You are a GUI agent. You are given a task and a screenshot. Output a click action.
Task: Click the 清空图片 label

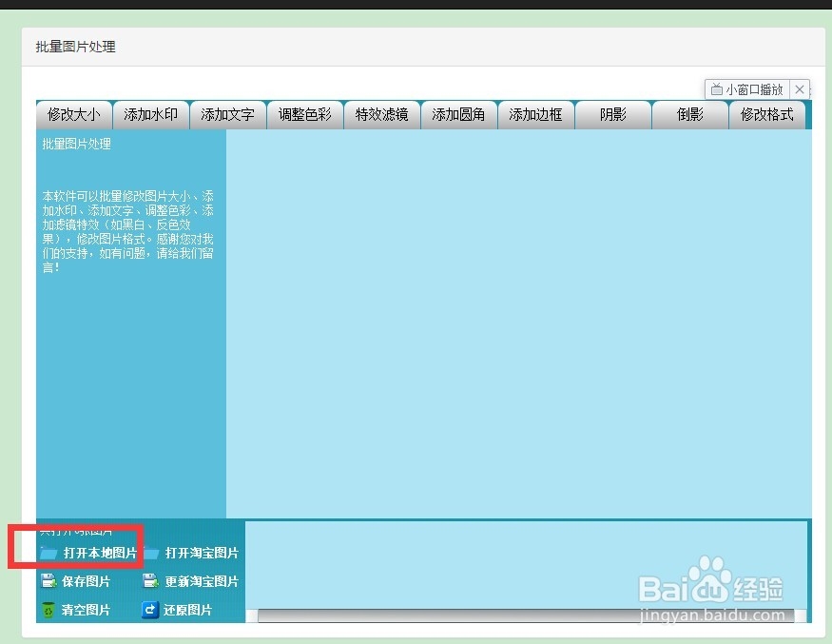pyautogui.click(x=86, y=610)
